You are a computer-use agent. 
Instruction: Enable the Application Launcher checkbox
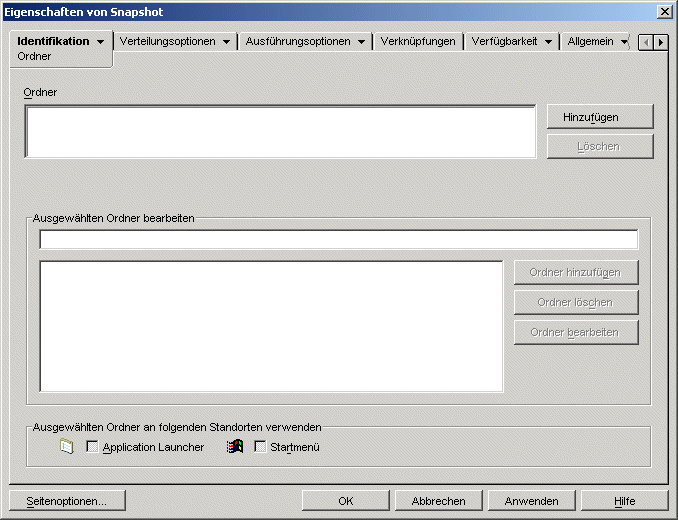coord(92,447)
